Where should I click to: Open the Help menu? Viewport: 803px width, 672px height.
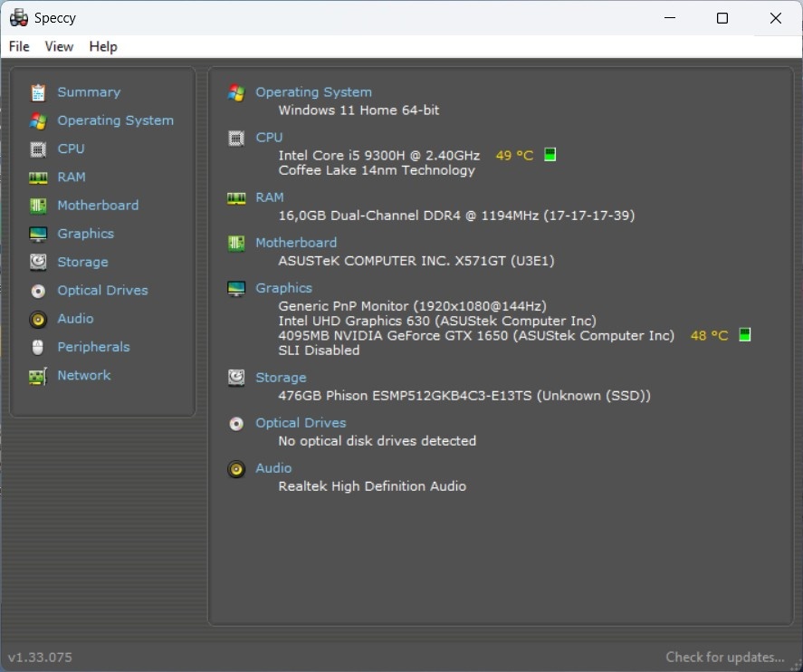[103, 46]
